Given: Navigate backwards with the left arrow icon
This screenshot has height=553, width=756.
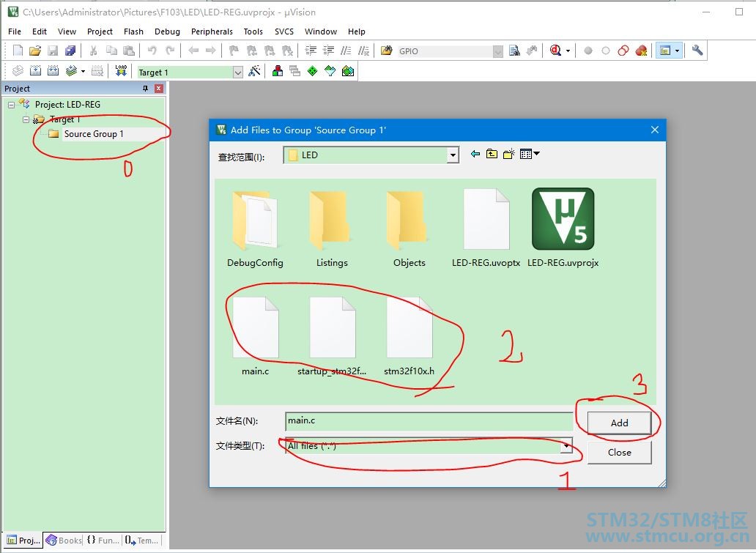Looking at the screenshot, I should [x=193, y=50].
